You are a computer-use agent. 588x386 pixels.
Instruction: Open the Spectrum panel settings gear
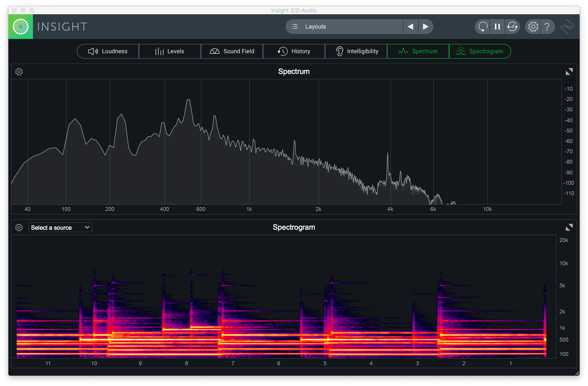coord(19,72)
